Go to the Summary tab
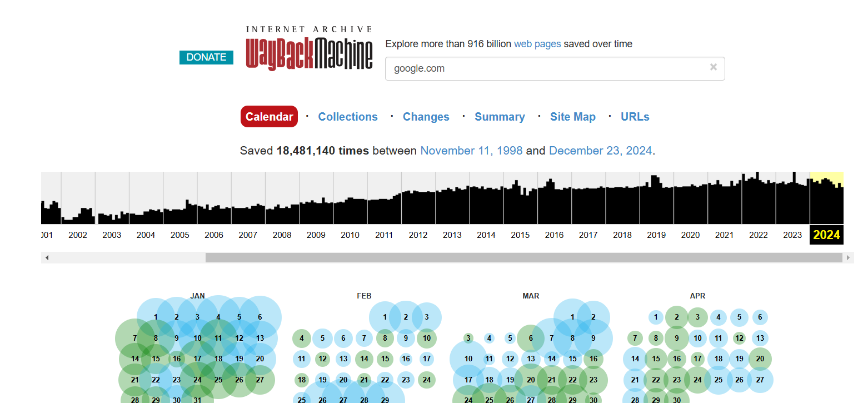 pyautogui.click(x=499, y=117)
